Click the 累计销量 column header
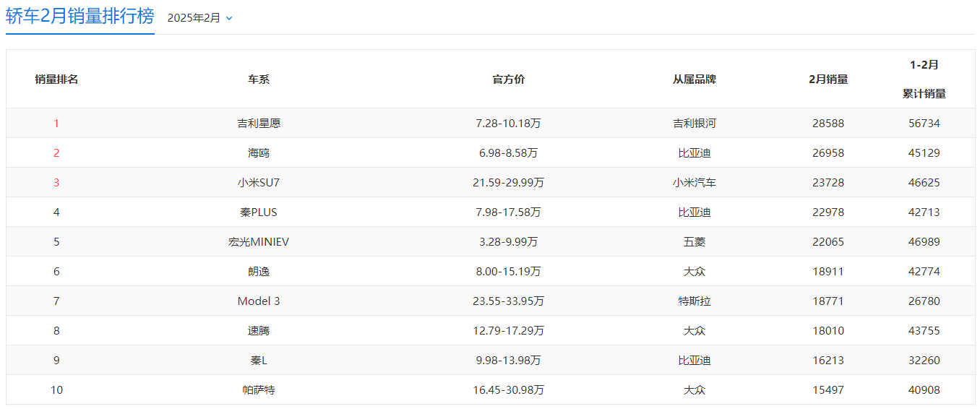 [924, 94]
